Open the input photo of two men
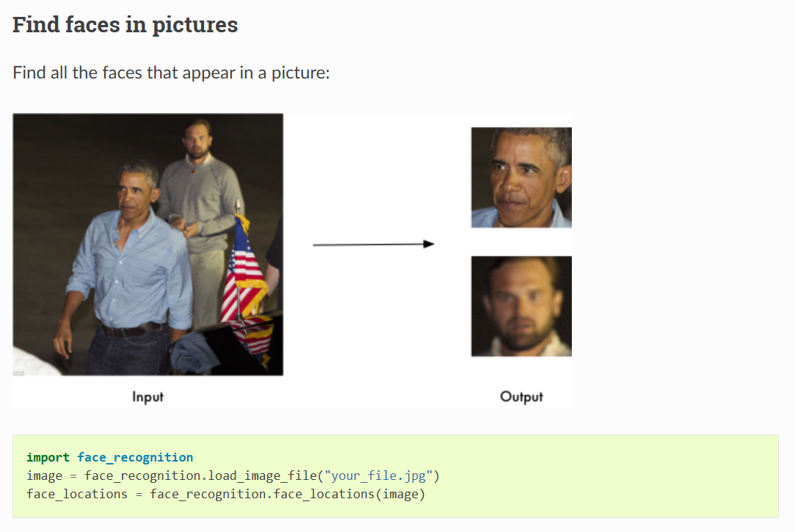Screen dimensions: 795x532 click(x=148, y=244)
